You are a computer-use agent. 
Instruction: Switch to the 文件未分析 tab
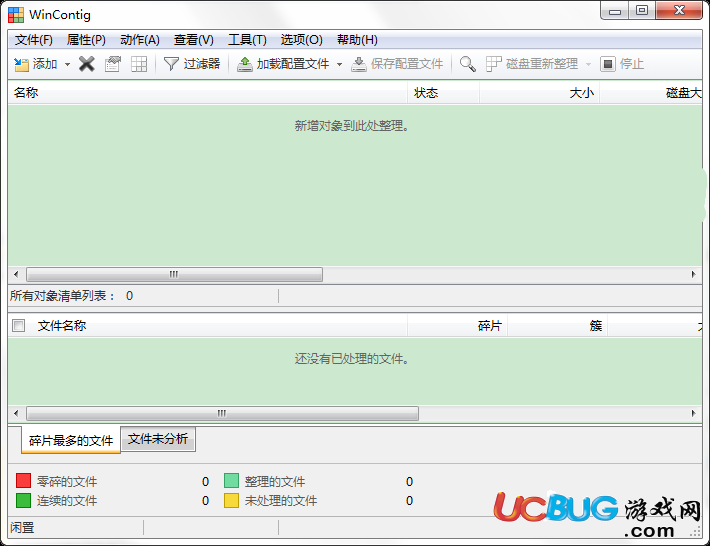tap(158, 439)
